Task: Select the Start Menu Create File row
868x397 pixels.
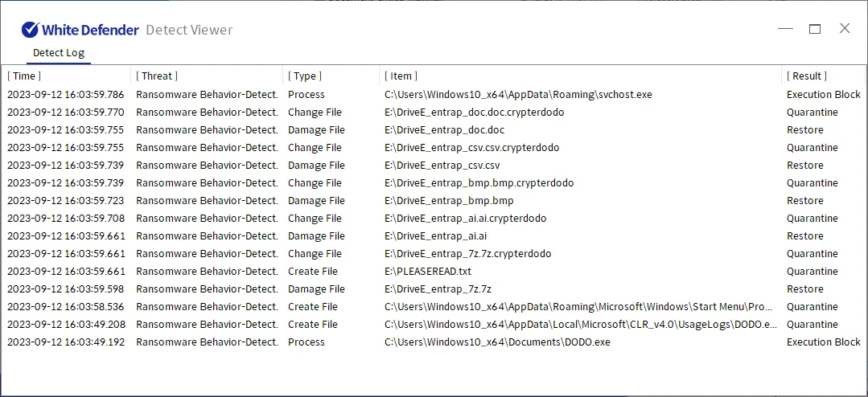Action: (576, 307)
